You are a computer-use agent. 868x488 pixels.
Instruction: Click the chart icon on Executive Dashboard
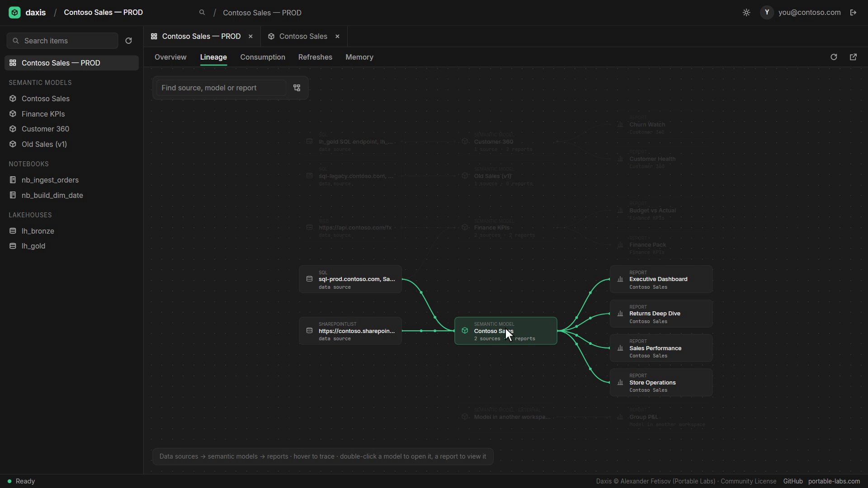tap(620, 279)
